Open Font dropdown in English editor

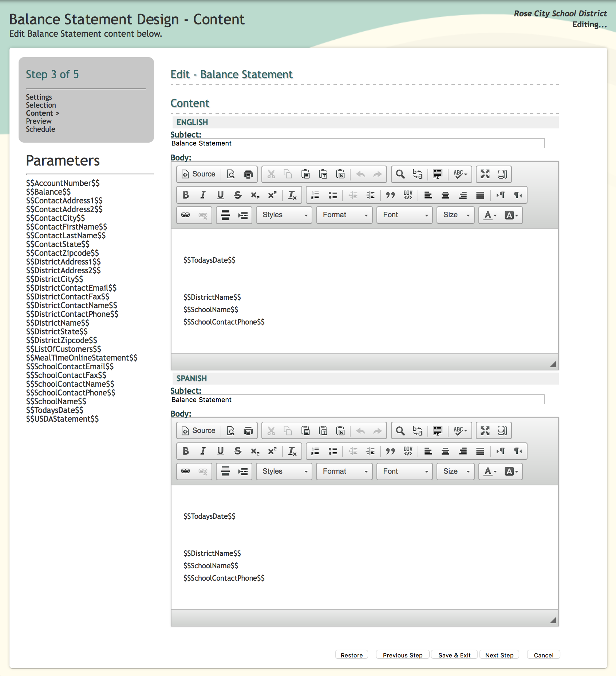[404, 215]
